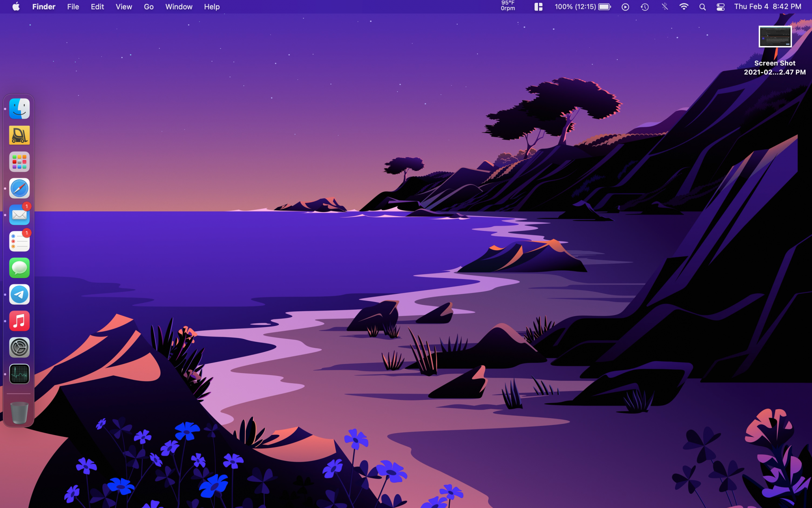The width and height of the screenshot is (812, 508).
Task: Open Launchpad from the dock
Action: [x=19, y=162]
